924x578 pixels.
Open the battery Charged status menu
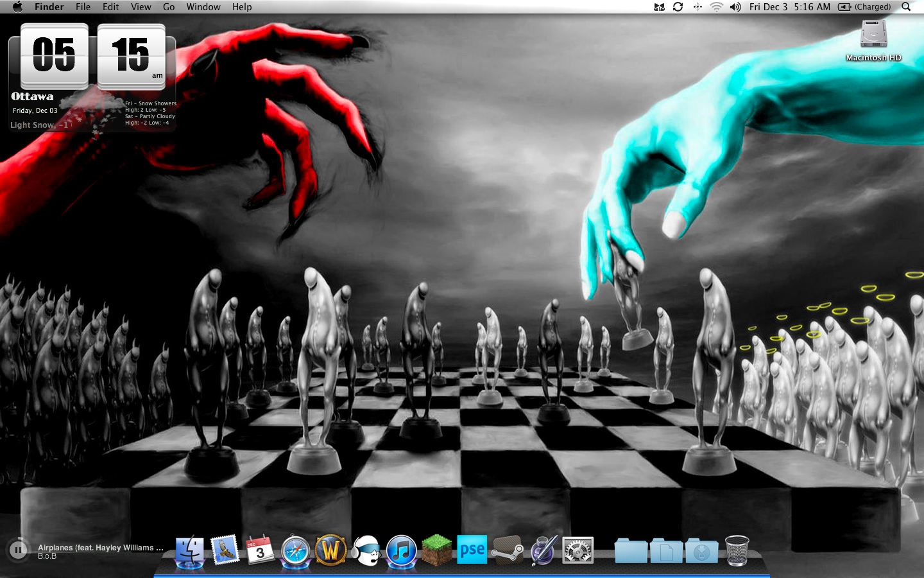[864, 6]
